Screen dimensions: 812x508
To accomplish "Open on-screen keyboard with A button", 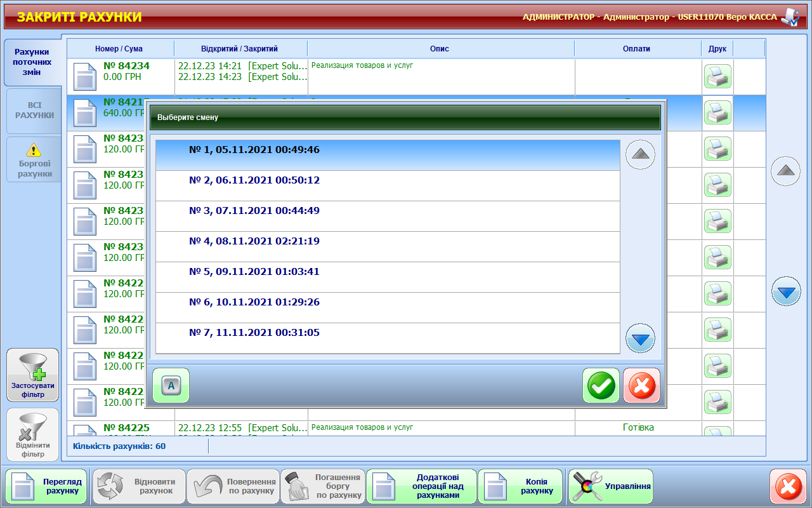I will click(x=171, y=385).
